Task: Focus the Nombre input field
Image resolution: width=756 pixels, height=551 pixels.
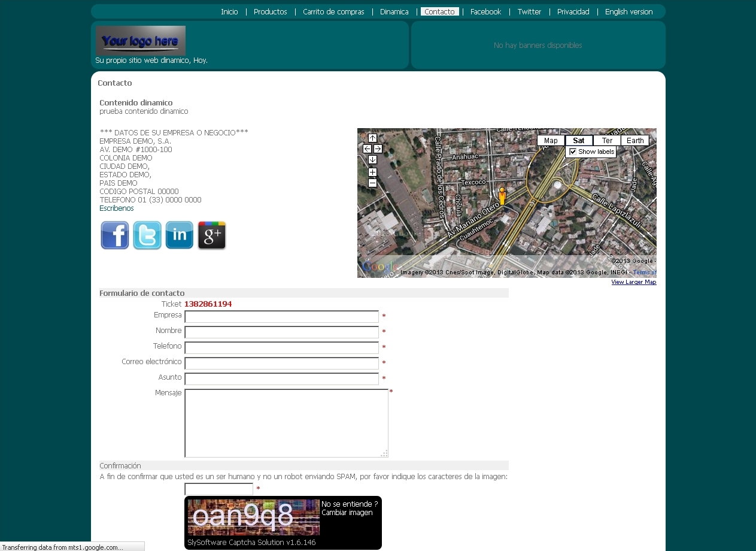Action: [281, 332]
